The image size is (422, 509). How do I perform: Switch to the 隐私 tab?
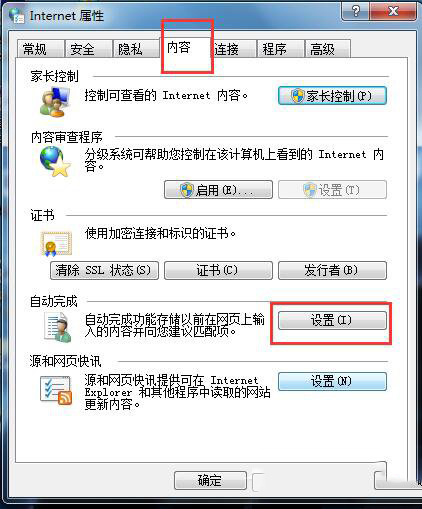(136, 49)
